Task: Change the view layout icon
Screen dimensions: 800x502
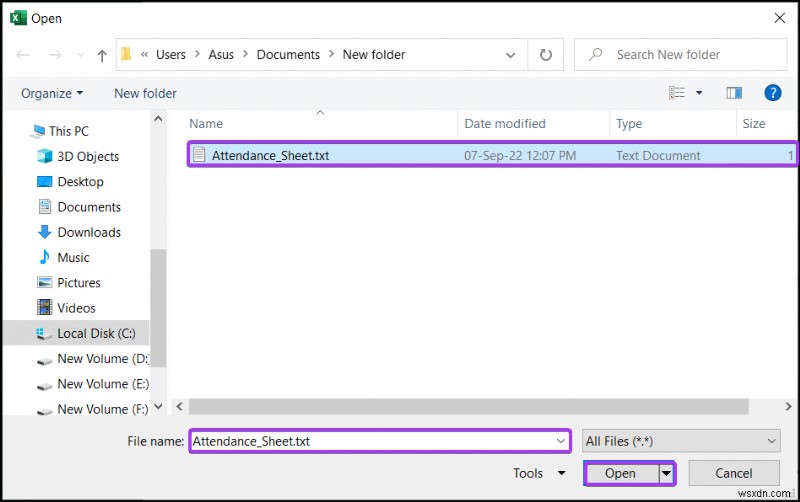Action: pyautogui.click(x=677, y=93)
